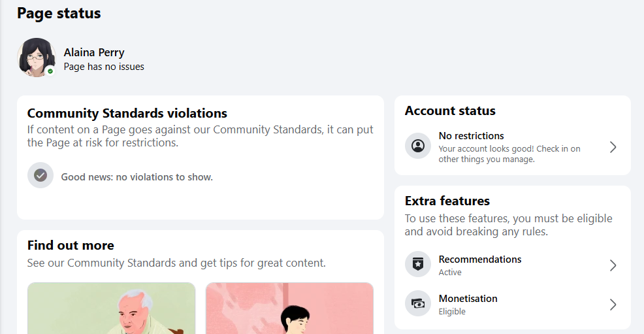This screenshot has width=644, height=334.
Task: Click the Extra features heading
Action: click(x=447, y=201)
